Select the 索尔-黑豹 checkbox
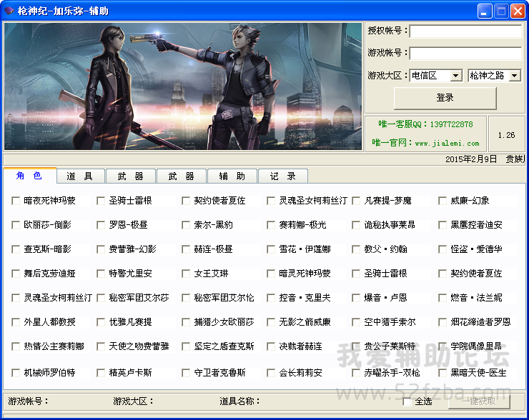This screenshot has width=529, height=420. pyautogui.click(x=186, y=225)
